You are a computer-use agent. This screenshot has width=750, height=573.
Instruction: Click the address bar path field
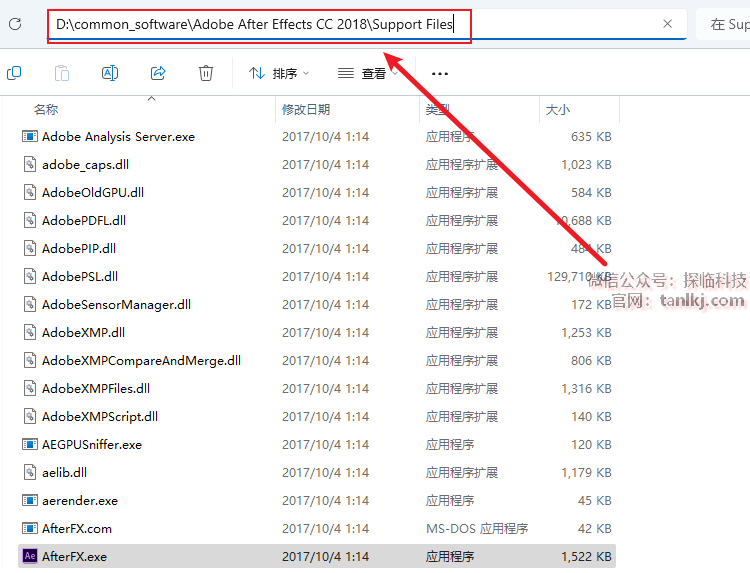[366, 24]
